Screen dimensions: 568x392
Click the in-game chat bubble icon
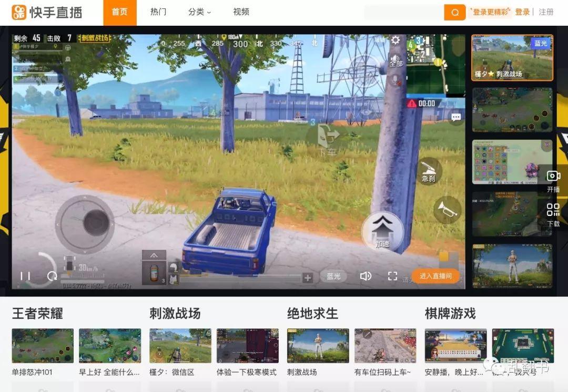[456, 117]
